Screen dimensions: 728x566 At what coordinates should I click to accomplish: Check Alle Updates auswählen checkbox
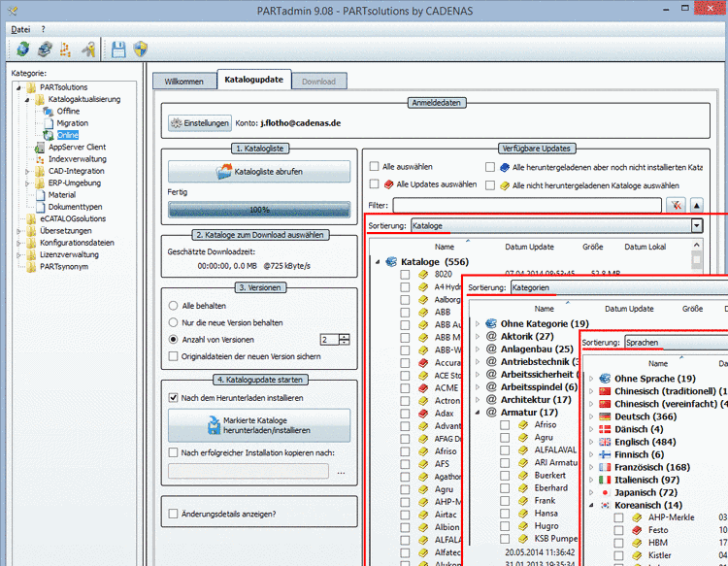pyautogui.click(x=375, y=183)
